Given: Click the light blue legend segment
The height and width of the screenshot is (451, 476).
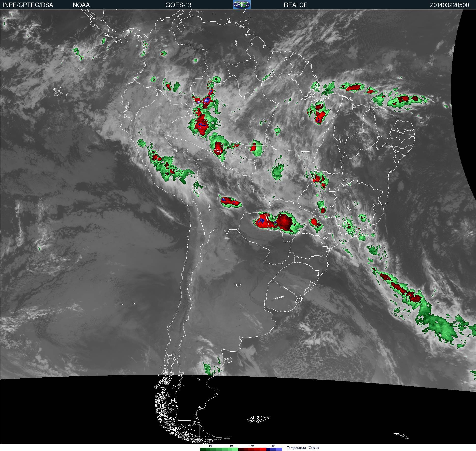Looking at the screenshot, I should click(x=279, y=449).
